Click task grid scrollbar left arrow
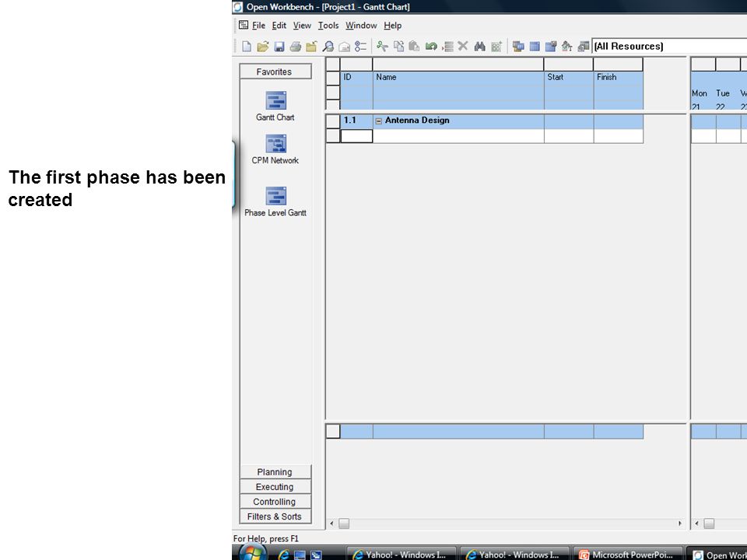 coord(332,523)
